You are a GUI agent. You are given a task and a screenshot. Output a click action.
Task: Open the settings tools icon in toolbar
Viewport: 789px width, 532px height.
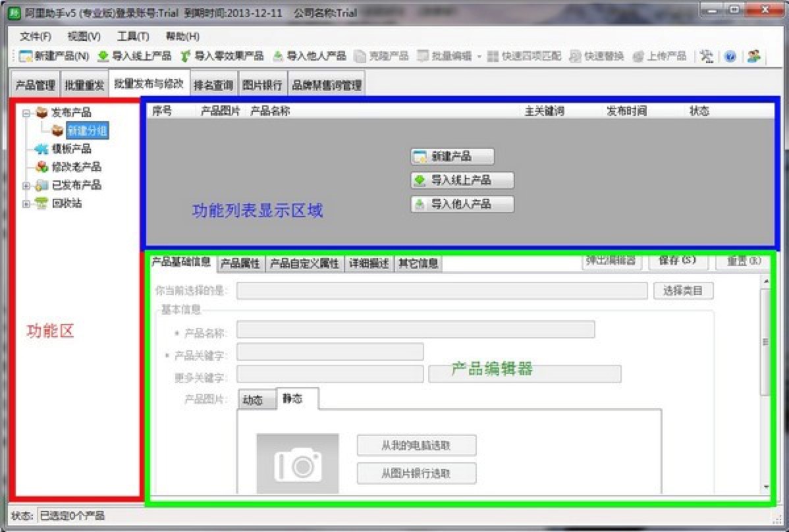(x=707, y=57)
